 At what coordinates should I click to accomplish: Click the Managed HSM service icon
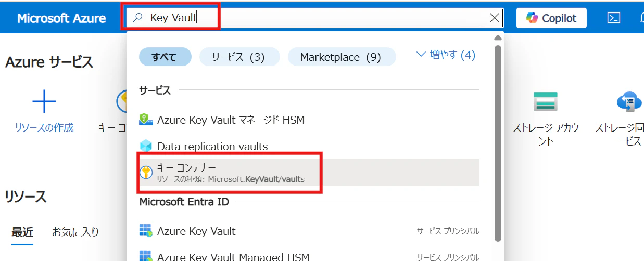[x=146, y=120]
